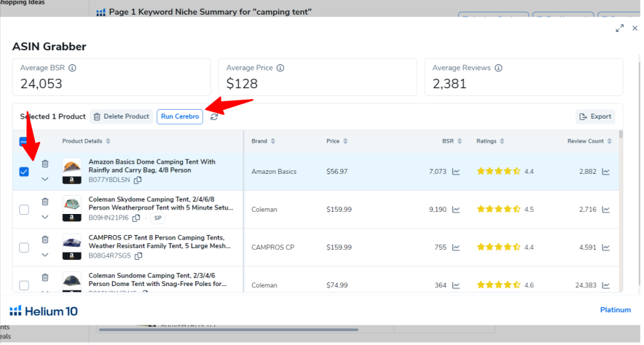The image size is (644, 345).
Task: Click the Average Price info icon
Action: (280, 68)
